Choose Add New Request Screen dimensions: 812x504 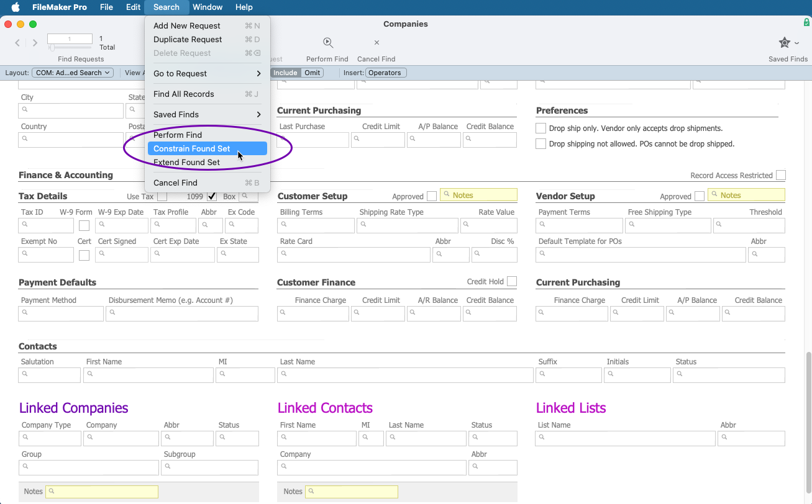(x=208, y=26)
